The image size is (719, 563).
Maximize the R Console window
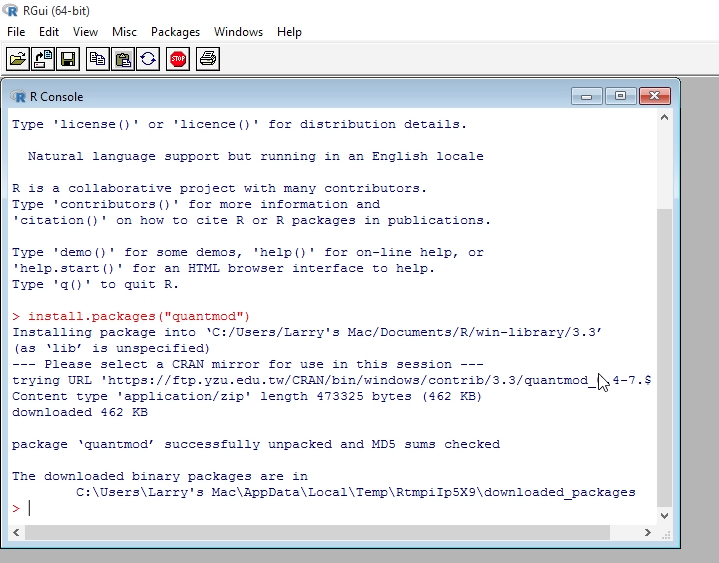620,96
